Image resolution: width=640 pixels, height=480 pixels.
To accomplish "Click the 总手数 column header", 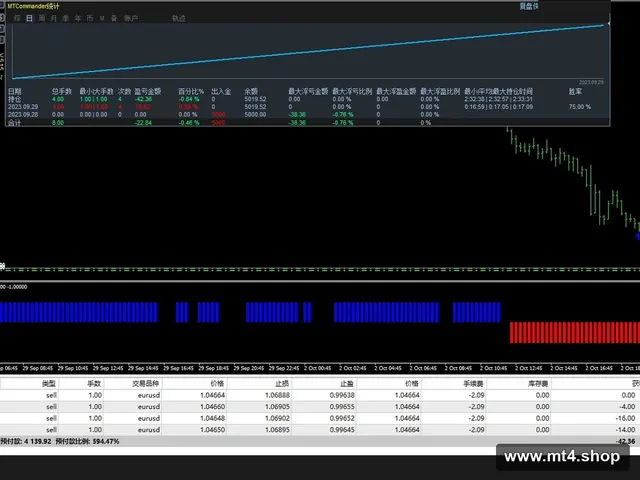I will coord(62,91).
